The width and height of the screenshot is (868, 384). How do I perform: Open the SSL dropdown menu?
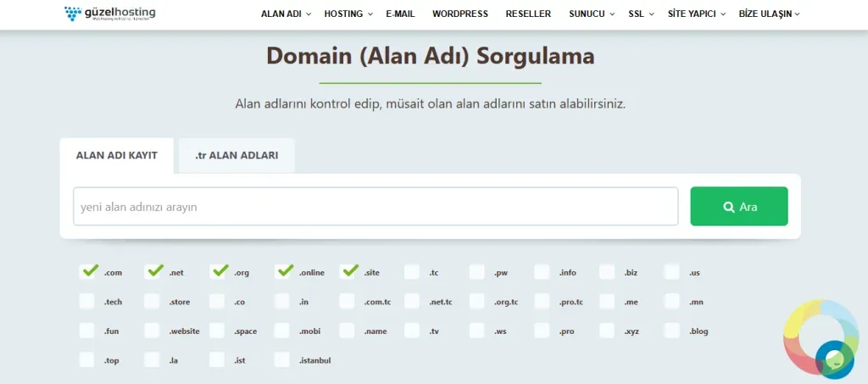(x=641, y=14)
